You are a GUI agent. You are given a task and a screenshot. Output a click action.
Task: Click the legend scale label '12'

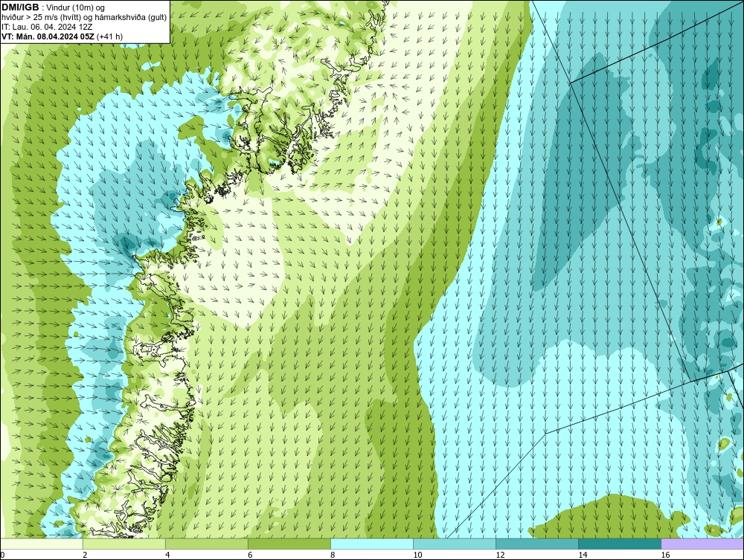(500, 556)
